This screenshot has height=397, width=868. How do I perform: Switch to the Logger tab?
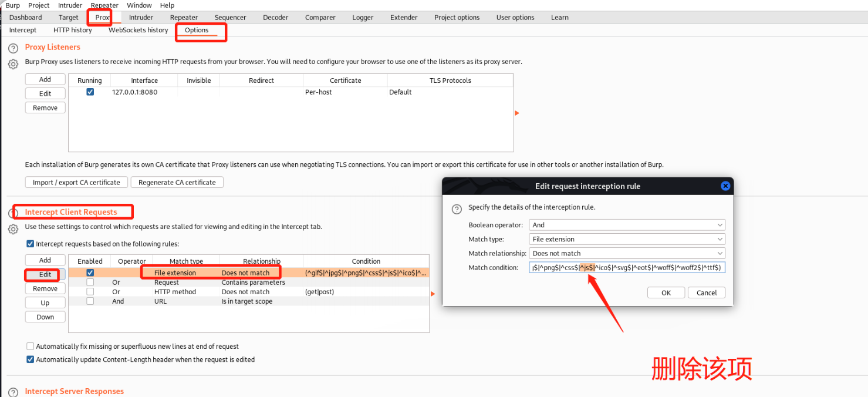point(363,18)
